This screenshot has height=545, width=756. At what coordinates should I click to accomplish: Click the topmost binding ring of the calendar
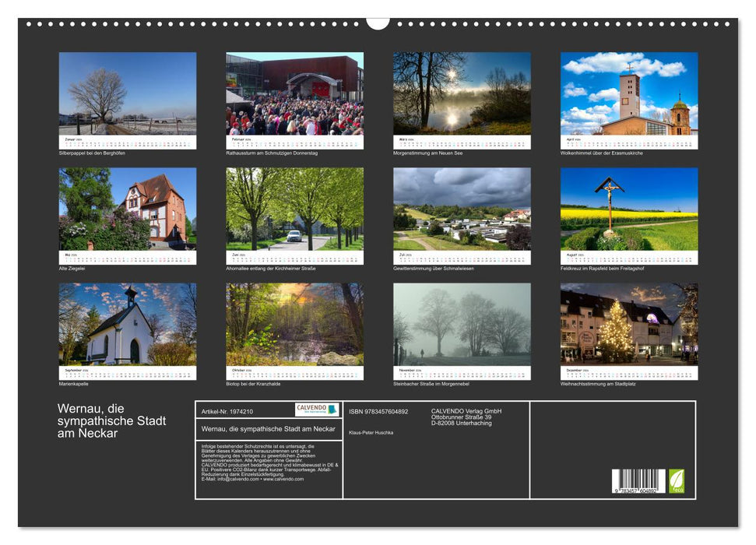(379, 18)
